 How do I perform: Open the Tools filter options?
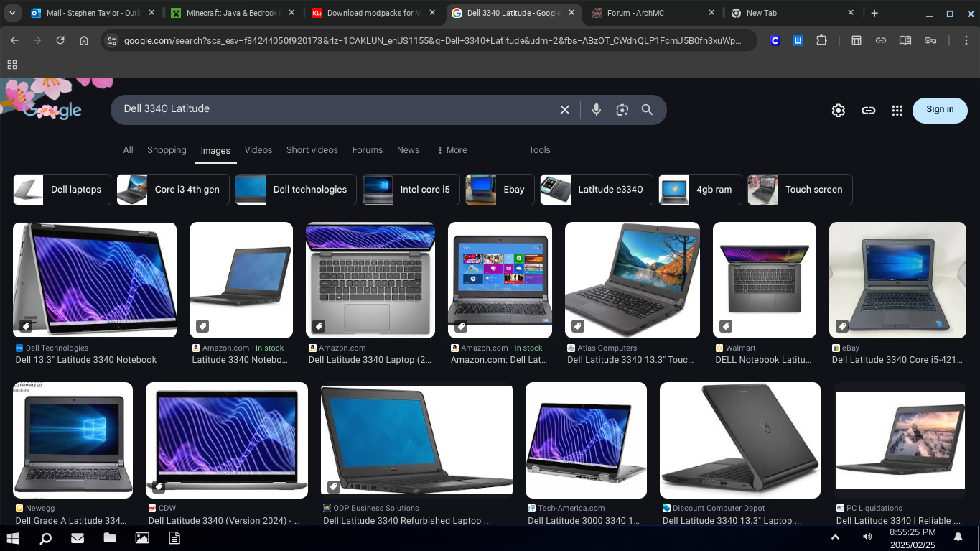[x=539, y=150]
